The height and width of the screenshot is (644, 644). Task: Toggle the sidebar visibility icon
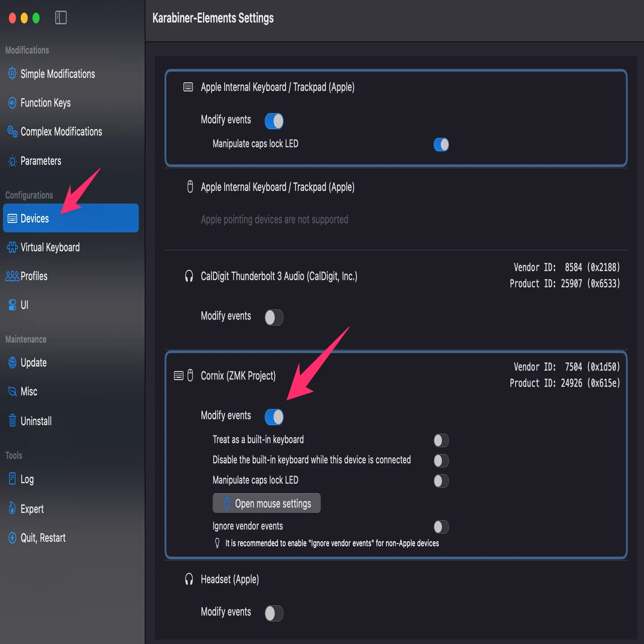61,18
